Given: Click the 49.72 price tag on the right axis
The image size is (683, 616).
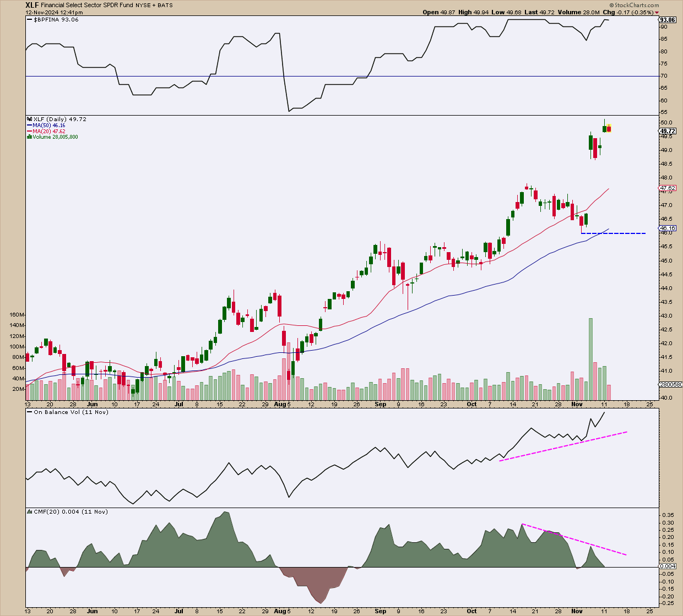Looking at the screenshot, I should [x=668, y=131].
